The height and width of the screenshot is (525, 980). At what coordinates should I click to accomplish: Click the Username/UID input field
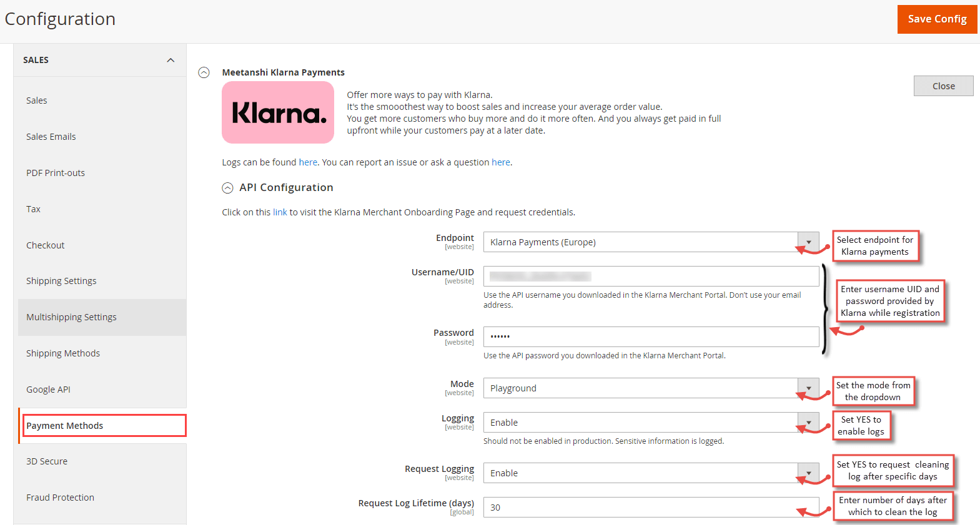[651, 276]
